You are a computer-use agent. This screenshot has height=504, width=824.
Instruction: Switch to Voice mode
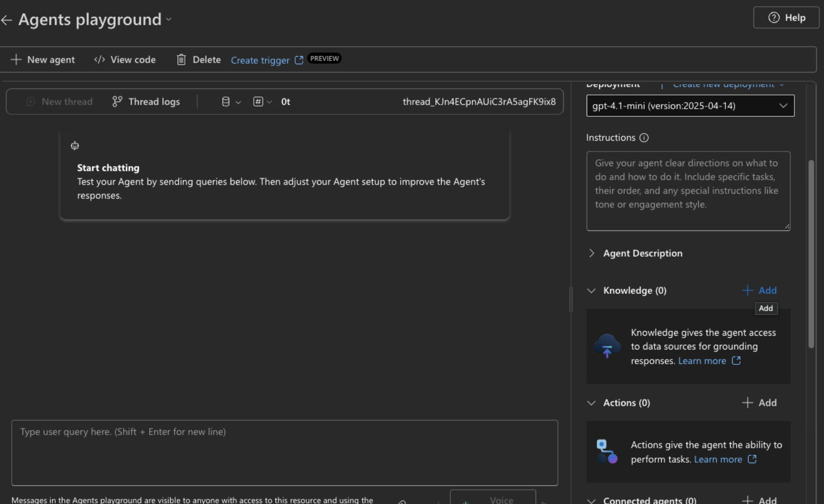pyautogui.click(x=493, y=498)
